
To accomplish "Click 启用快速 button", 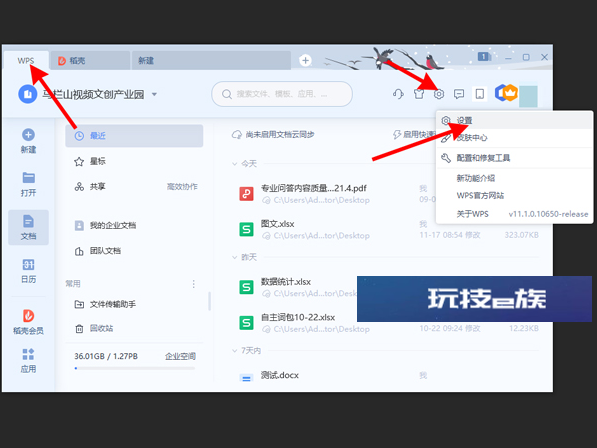I will 414,134.
